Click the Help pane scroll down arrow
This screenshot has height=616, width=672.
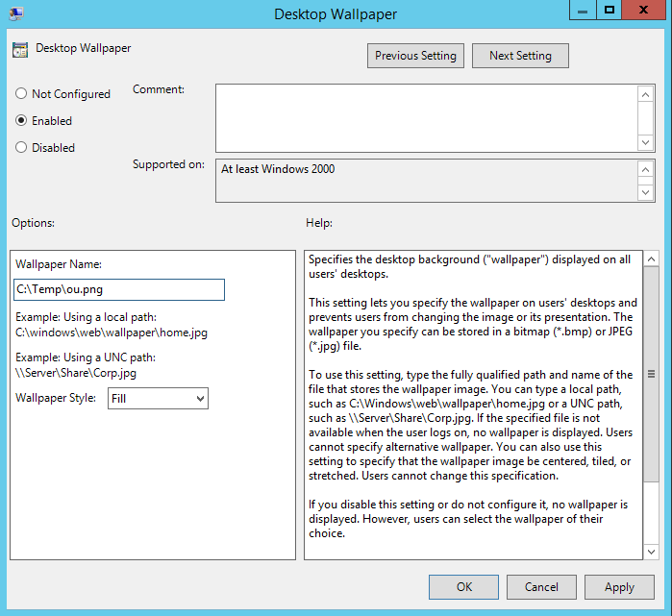651,552
